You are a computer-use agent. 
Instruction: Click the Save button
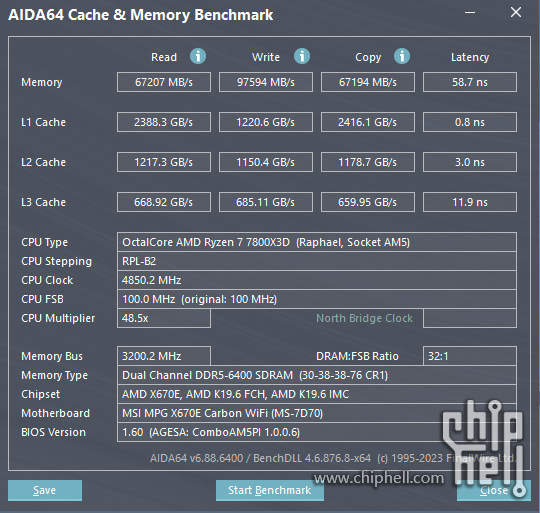[x=45, y=490]
